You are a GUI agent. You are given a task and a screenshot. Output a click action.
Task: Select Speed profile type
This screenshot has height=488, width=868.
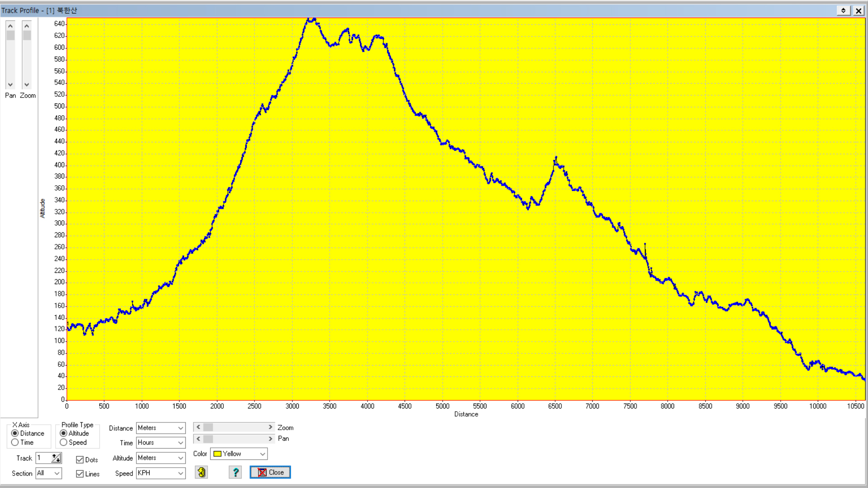[64, 442]
